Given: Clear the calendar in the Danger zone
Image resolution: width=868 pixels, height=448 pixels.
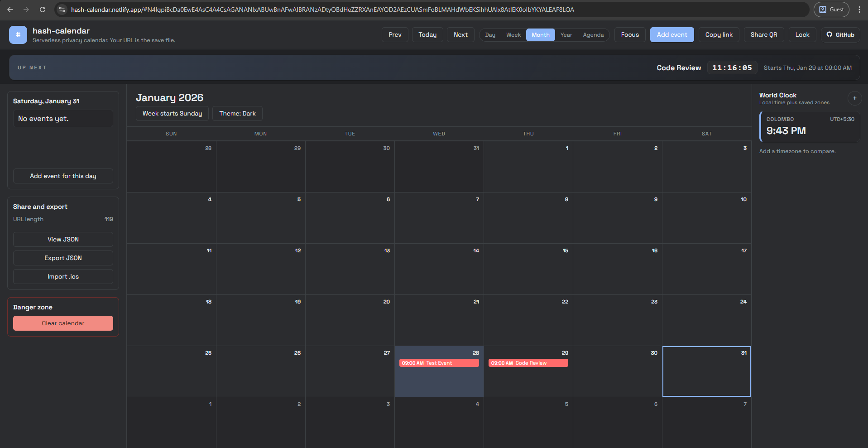Looking at the screenshot, I should 63,323.
